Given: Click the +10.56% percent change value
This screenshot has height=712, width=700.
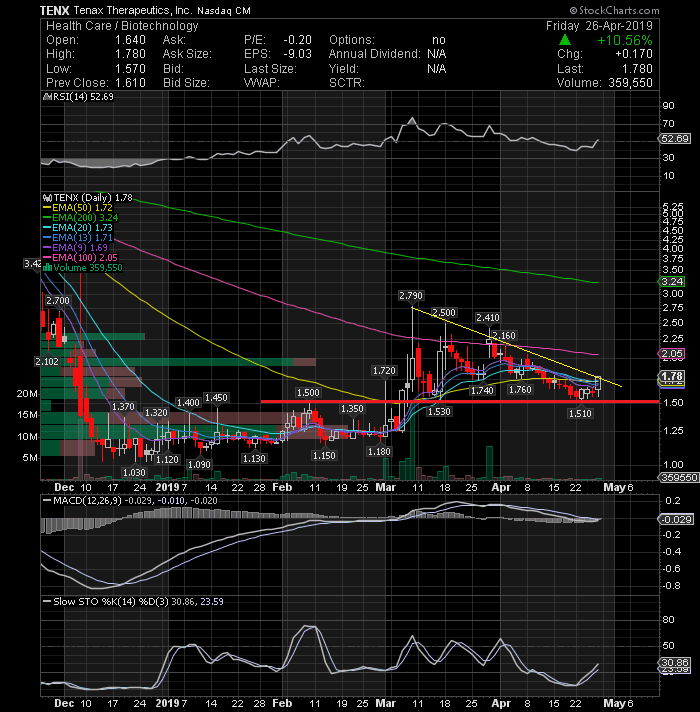Looking at the screenshot, I should tap(625, 40).
